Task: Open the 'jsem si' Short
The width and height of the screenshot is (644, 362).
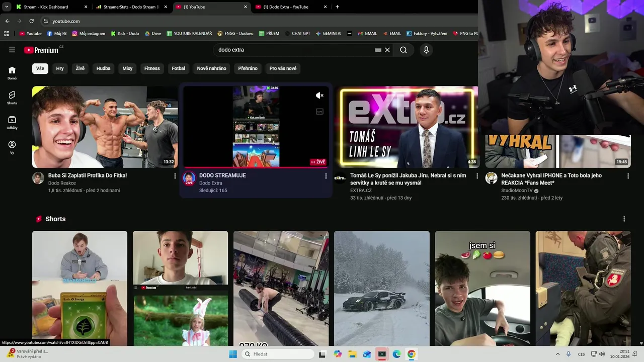Action: point(482,289)
